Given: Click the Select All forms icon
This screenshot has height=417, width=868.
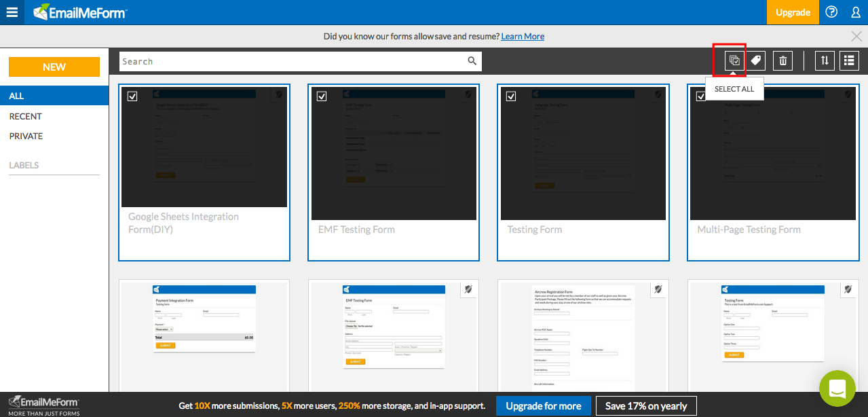Looking at the screenshot, I should coord(734,60).
